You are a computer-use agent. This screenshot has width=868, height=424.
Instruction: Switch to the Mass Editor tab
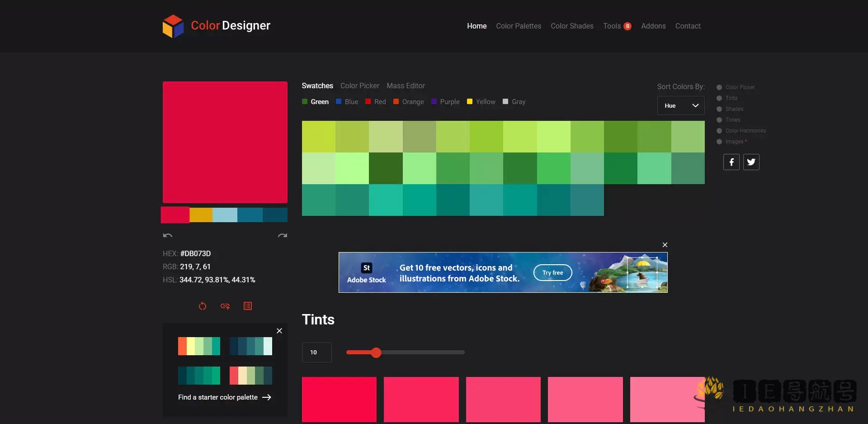pyautogui.click(x=406, y=86)
